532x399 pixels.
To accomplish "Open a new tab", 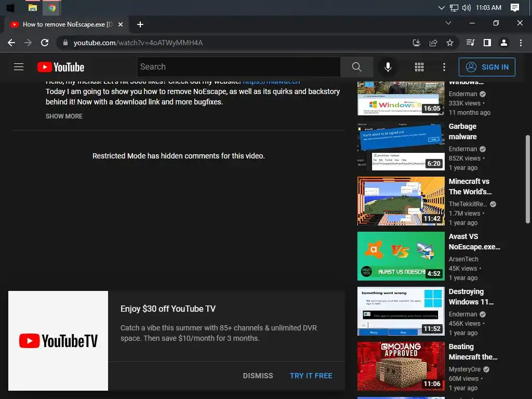I will click(140, 24).
